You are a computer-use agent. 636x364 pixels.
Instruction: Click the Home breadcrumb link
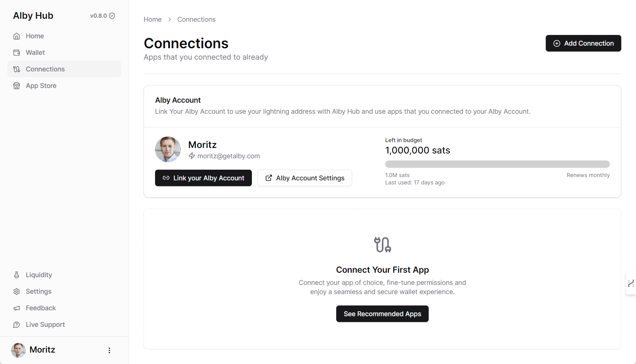pos(152,20)
